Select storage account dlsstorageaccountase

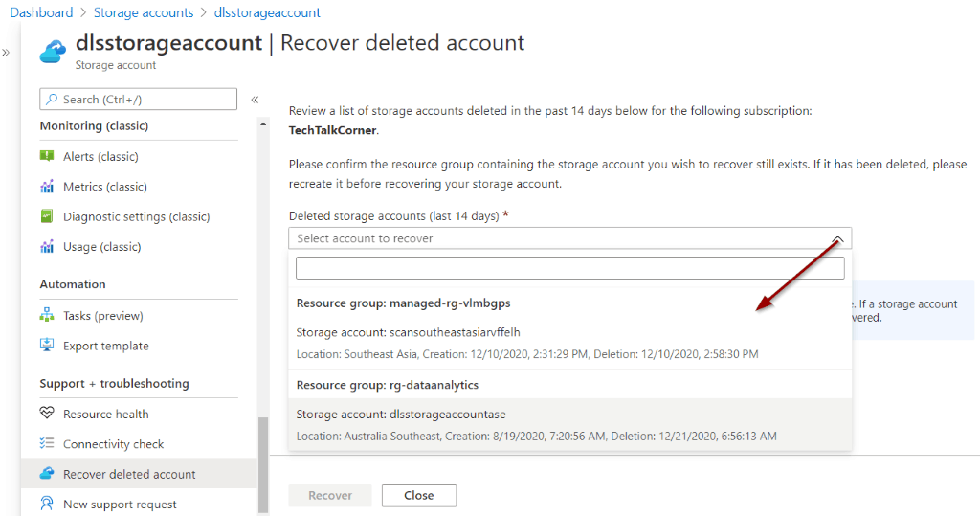click(x=570, y=425)
